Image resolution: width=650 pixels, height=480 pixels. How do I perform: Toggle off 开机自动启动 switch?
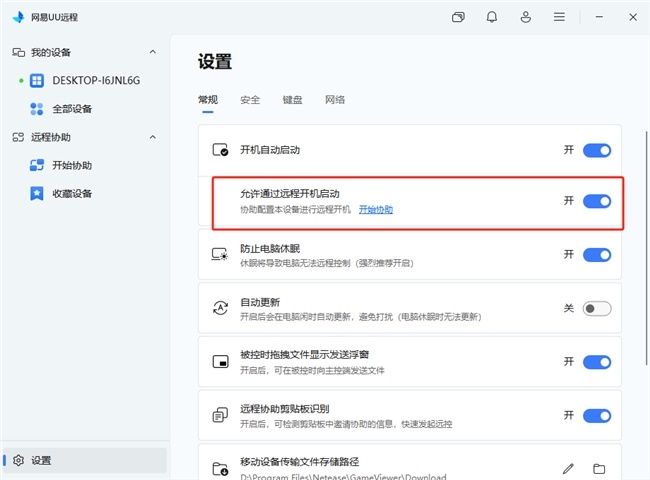tap(597, 150)
